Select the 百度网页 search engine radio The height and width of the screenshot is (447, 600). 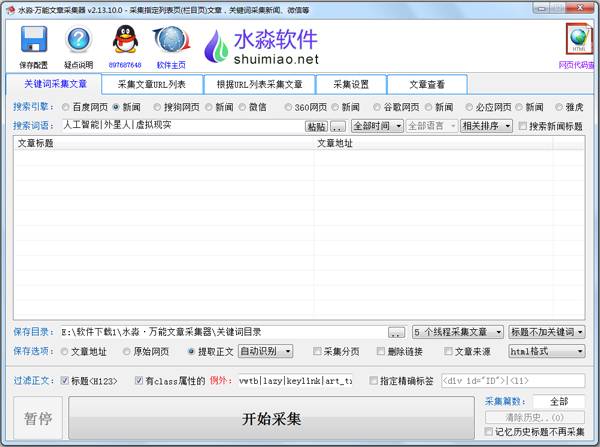point(65,107)
